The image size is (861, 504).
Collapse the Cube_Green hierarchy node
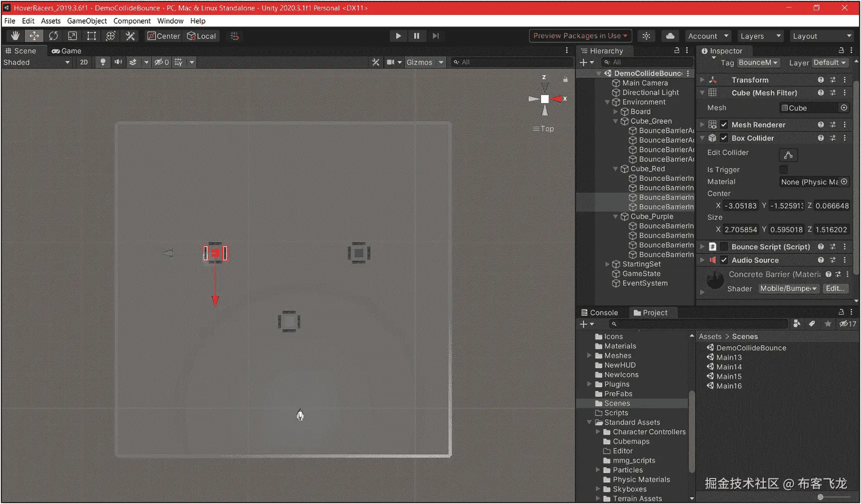(x=615, y=121)
